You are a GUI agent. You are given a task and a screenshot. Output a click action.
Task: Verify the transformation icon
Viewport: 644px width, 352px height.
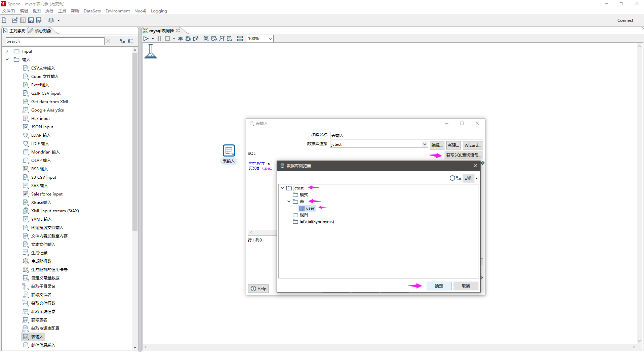206,39
